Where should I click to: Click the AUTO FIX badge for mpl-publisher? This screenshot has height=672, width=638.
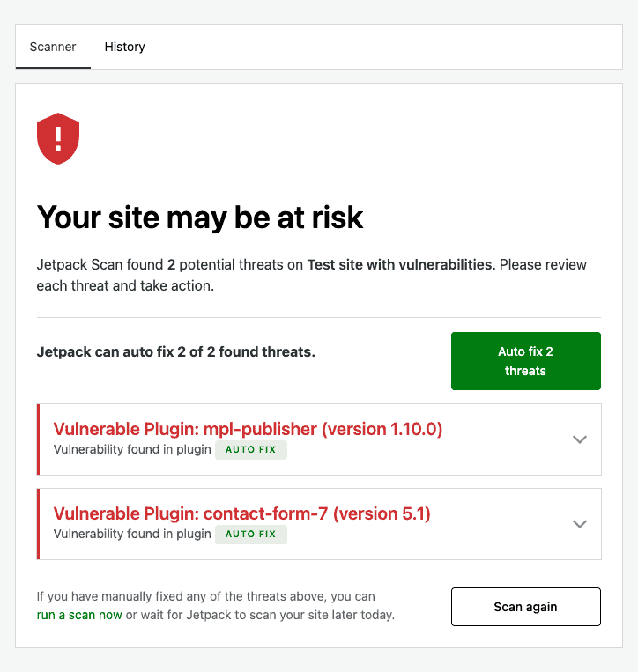(251, 449)
